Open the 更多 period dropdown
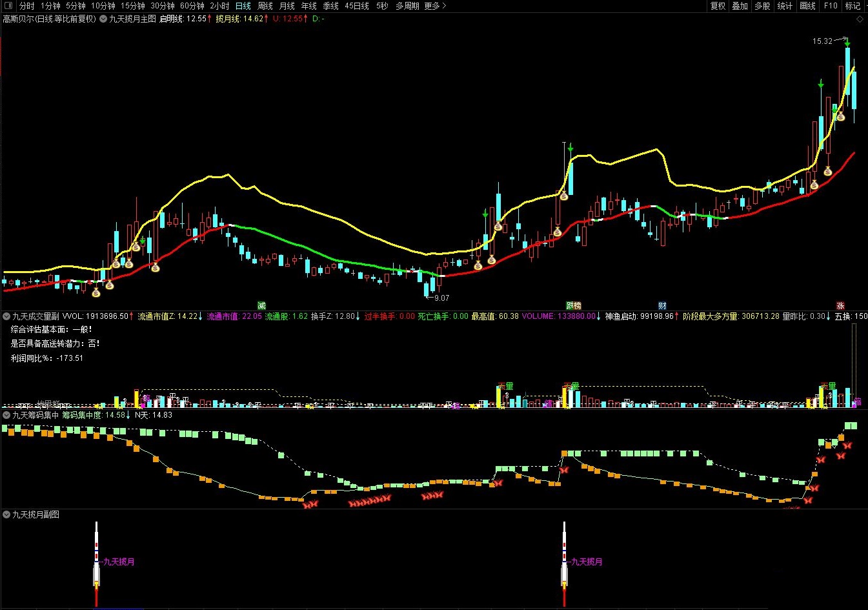The width and height of the screenshot is (868, 610). 436,6
